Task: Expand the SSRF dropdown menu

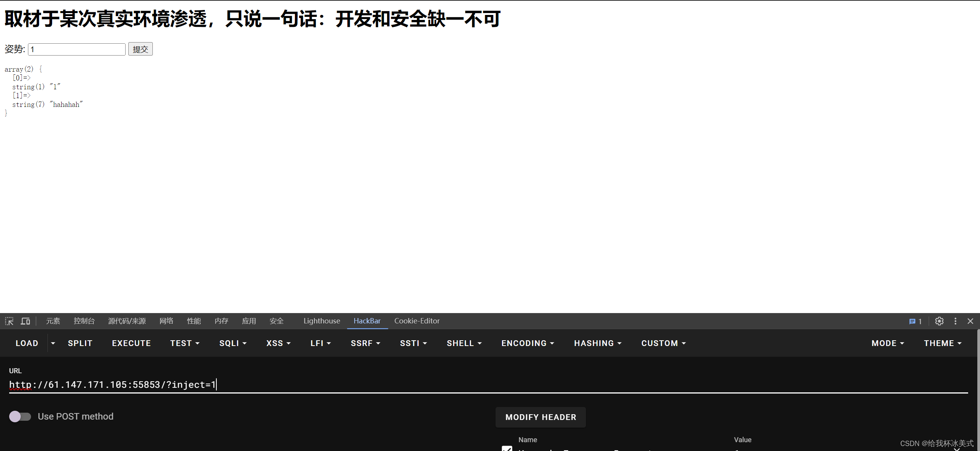Action: [364, 343]
